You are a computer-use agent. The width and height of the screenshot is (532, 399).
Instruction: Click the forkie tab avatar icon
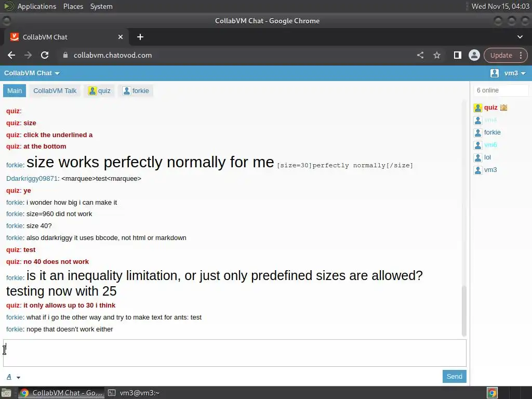126,91
